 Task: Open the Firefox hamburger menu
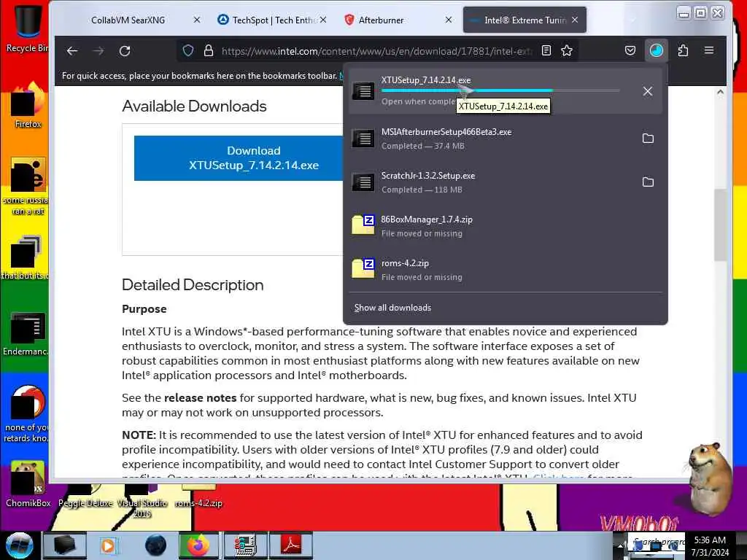[709, 50]
